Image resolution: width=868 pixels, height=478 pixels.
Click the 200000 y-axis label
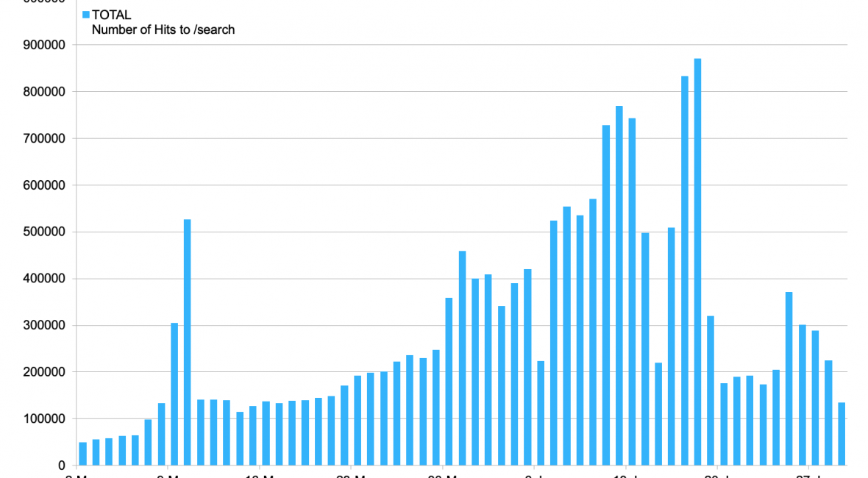tap(45, 372)
